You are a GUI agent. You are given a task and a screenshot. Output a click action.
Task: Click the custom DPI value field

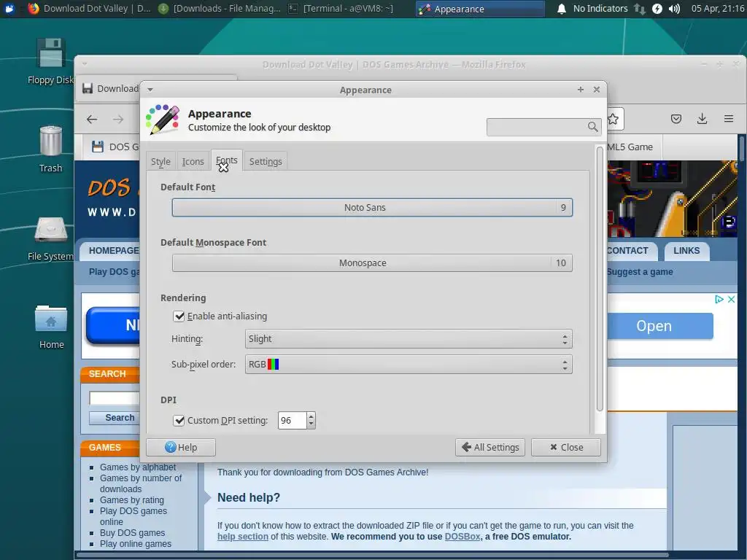pos(292,421)
